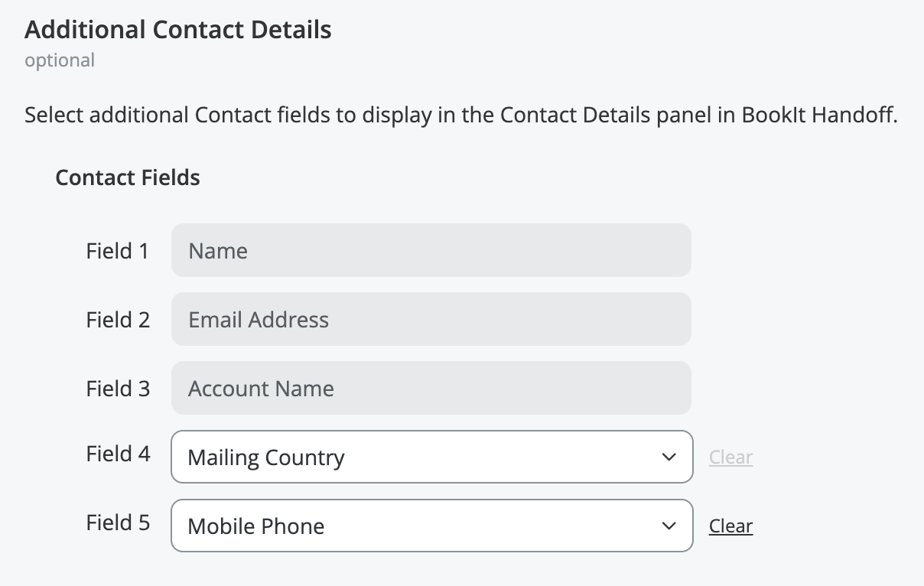
Task: Open the Field 4 Mailing Country dropdown
Action: 413,457
